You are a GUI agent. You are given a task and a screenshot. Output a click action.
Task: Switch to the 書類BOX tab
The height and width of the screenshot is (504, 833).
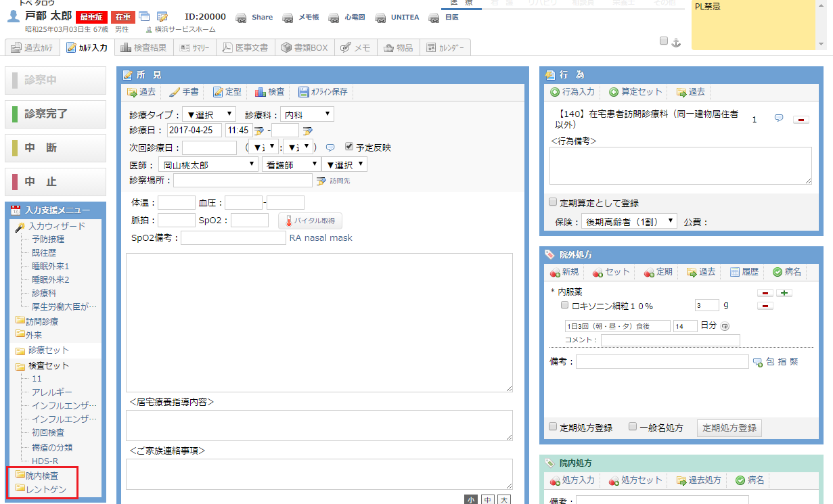(304, 47)
